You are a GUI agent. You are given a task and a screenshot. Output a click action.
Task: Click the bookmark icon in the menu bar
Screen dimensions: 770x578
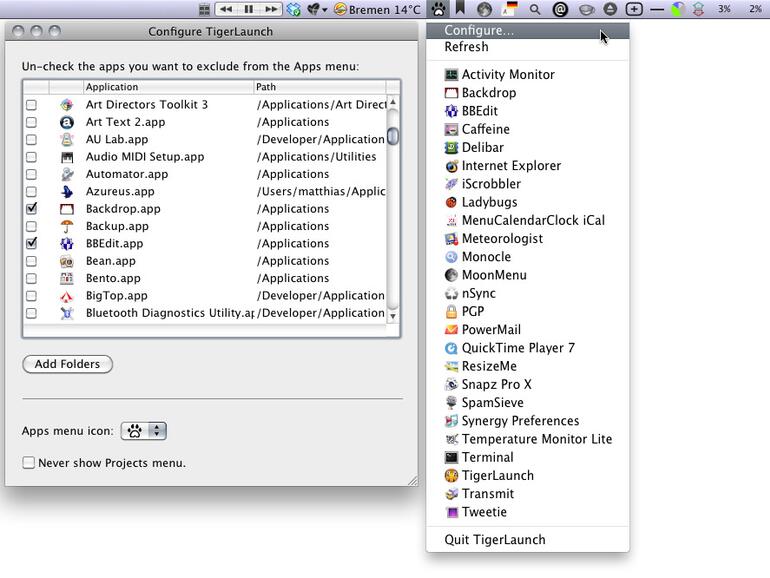coord(460,8)
